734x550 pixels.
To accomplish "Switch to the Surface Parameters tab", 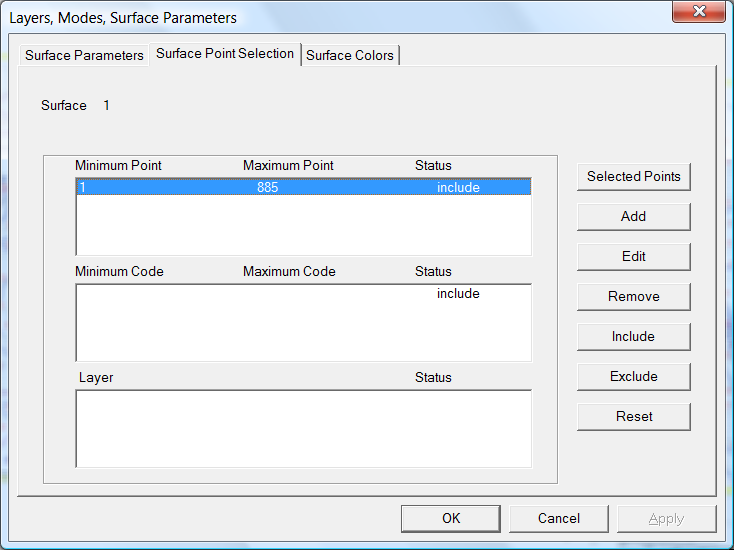I will [84, 55].
